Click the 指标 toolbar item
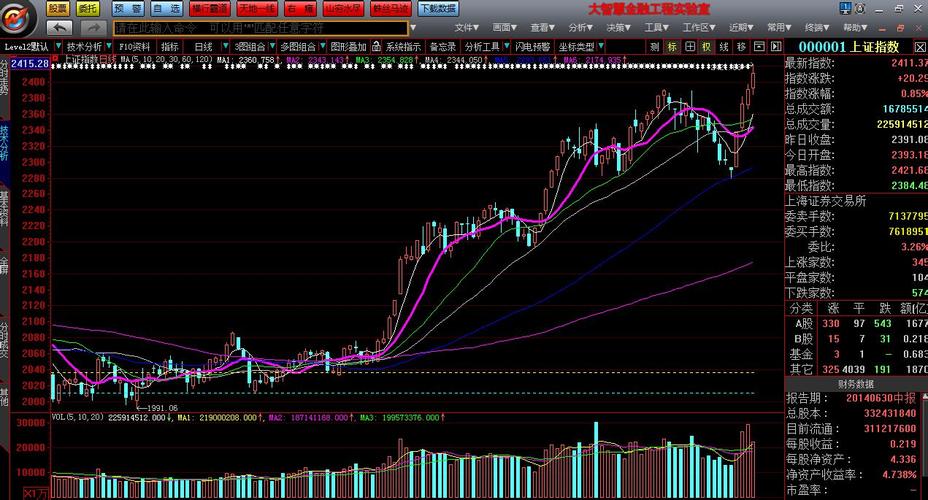 point(170,47)
